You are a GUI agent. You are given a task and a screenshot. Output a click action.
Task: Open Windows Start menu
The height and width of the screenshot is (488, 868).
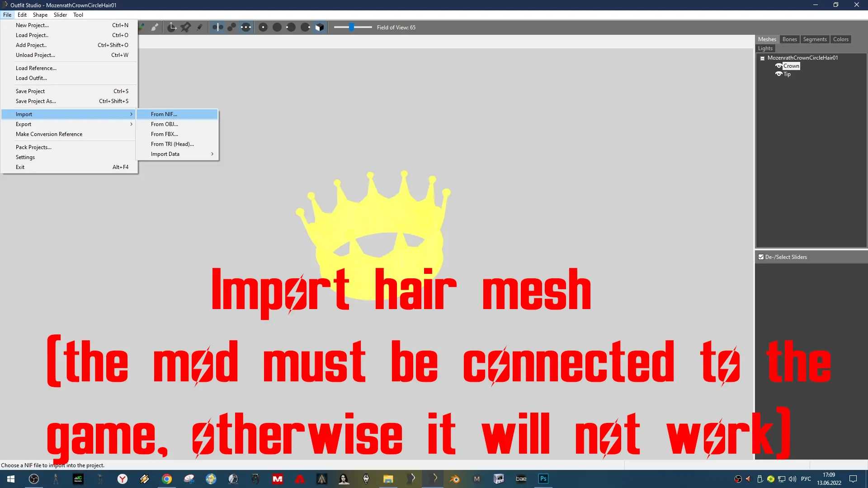(x=11, y=479)
